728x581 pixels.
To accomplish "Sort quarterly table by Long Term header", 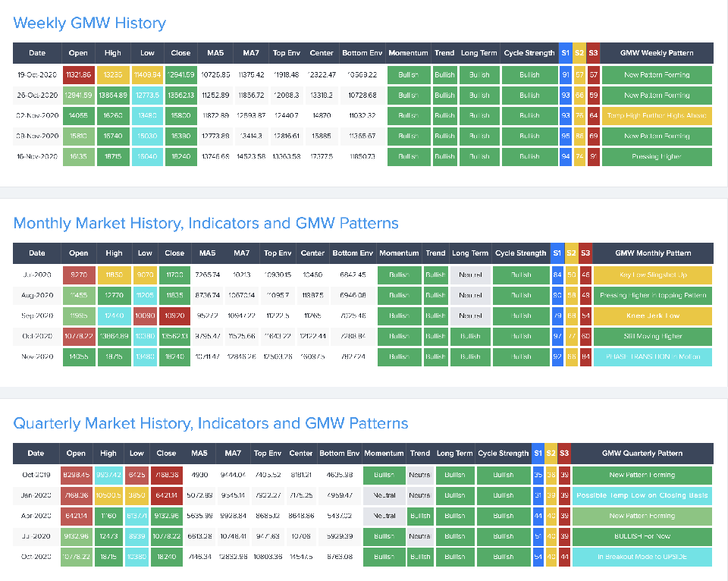I will tap(454, 454).
